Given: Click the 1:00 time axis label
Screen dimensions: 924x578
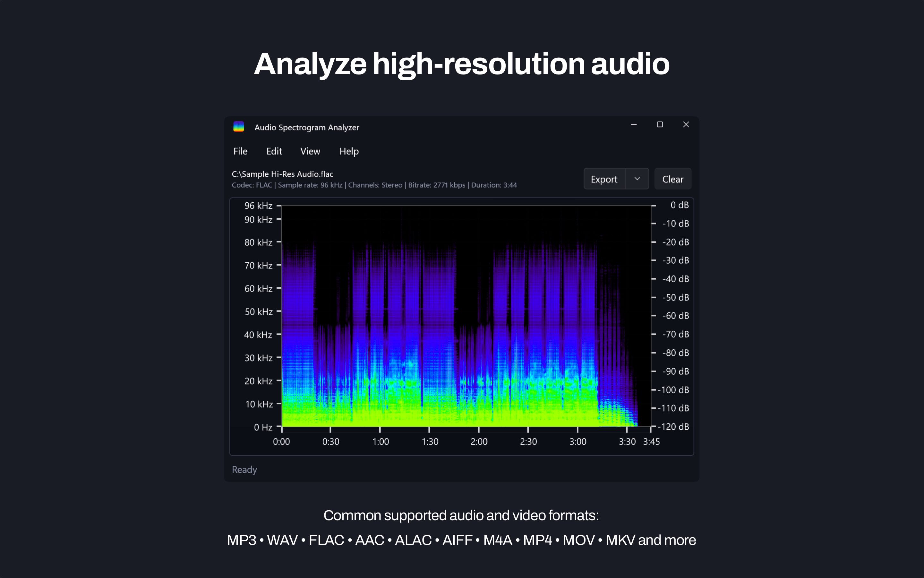Looking at the screenshot, I should pos(381,442).
